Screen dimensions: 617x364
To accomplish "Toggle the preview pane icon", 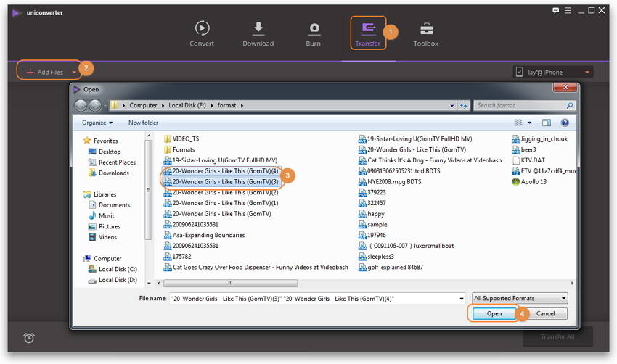I will (x=547, y=123).
